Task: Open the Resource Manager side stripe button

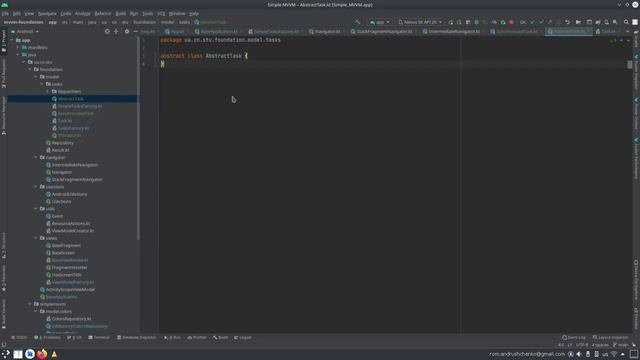Action: click(4, 116)
